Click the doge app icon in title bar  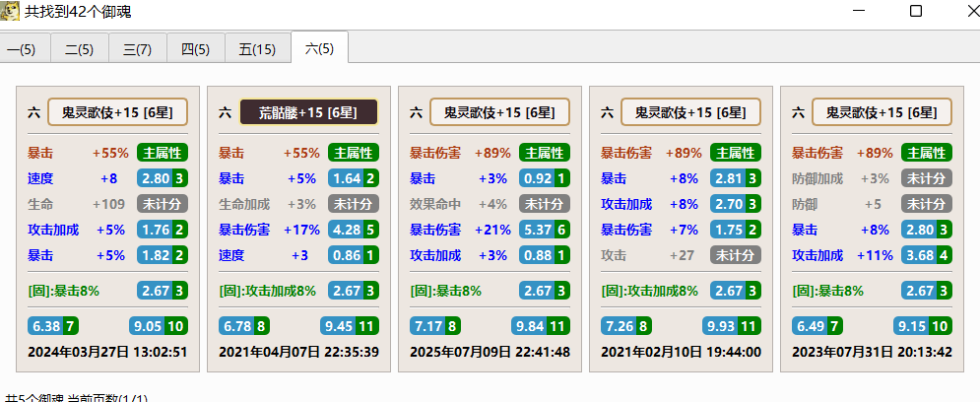click(10, 11)
